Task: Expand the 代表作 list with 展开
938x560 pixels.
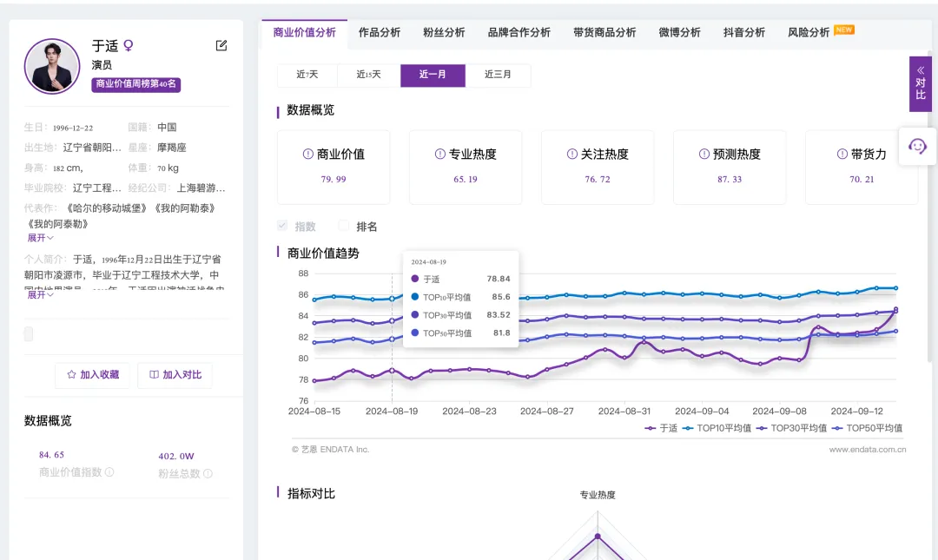Action: 40,238
